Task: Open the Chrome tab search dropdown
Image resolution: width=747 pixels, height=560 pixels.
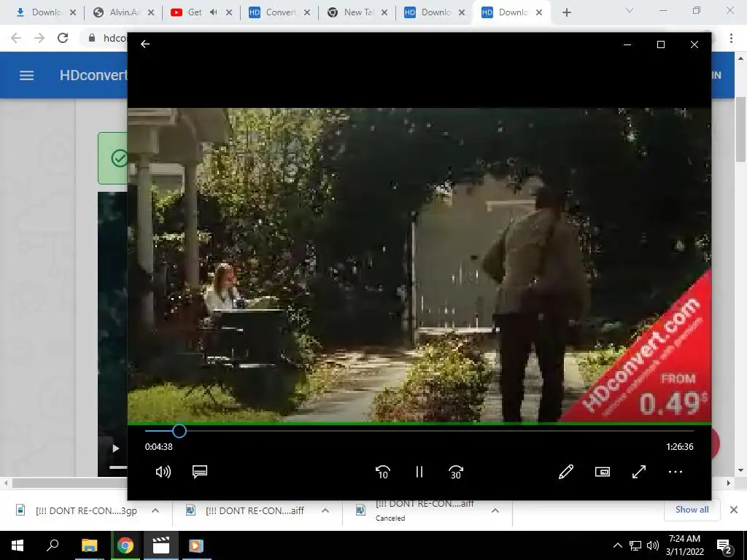Action: point(630,10)
